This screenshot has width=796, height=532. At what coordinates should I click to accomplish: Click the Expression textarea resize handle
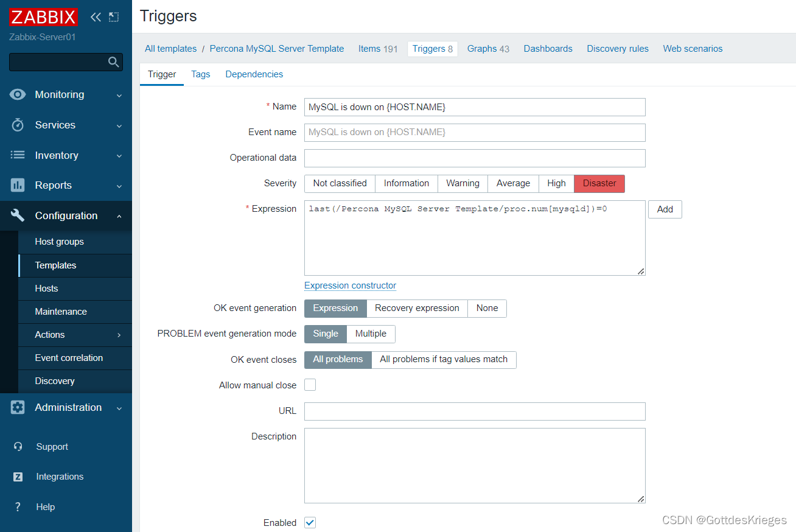point(641,271)
